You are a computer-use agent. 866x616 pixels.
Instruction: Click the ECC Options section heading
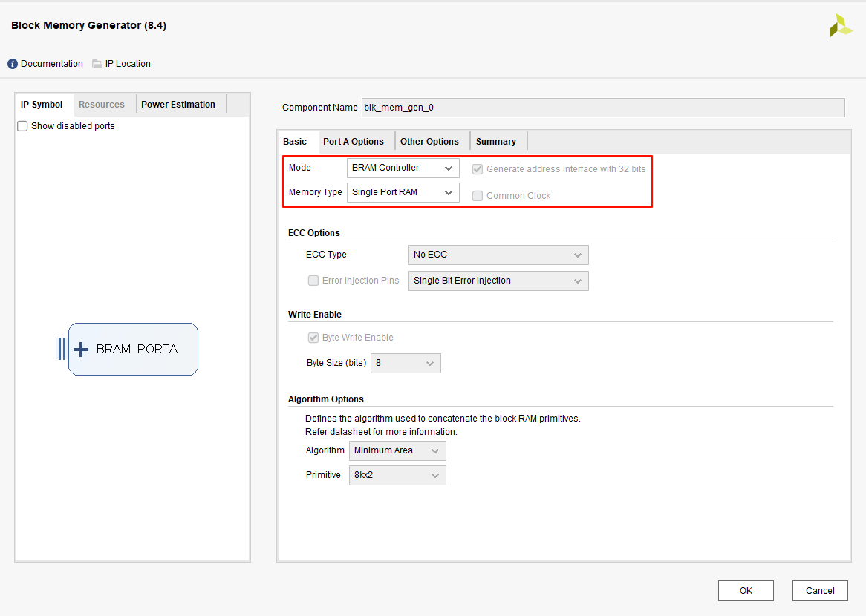point(313,233)
